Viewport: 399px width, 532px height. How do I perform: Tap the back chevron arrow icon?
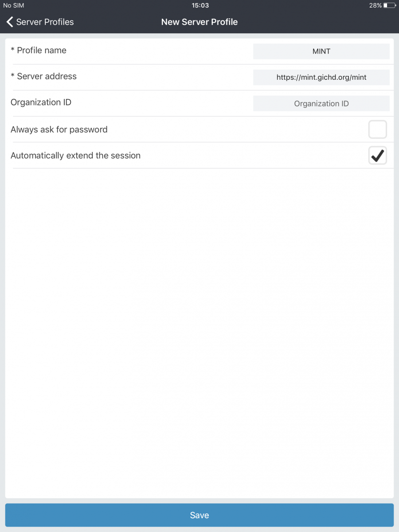click(10, 22)
